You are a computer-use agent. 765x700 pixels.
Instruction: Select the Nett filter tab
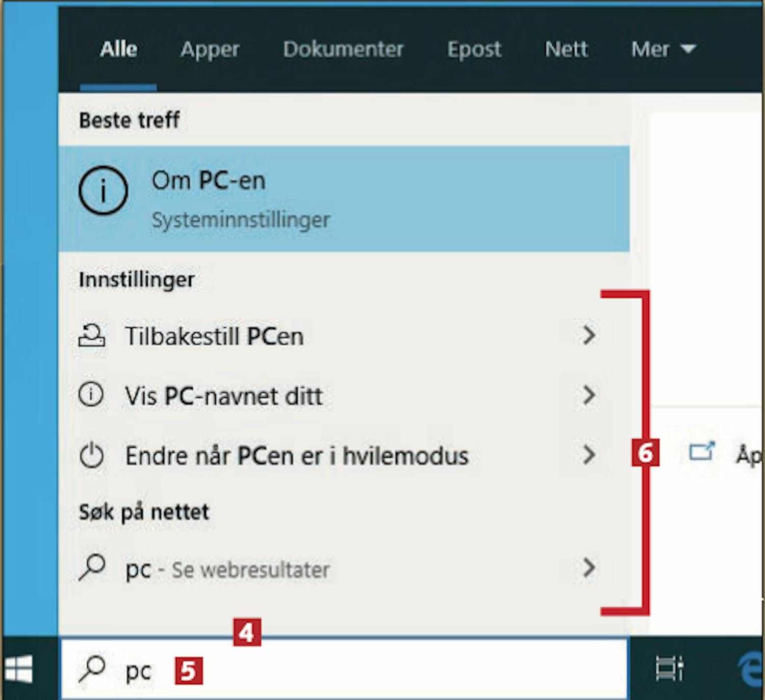[566, 49]
